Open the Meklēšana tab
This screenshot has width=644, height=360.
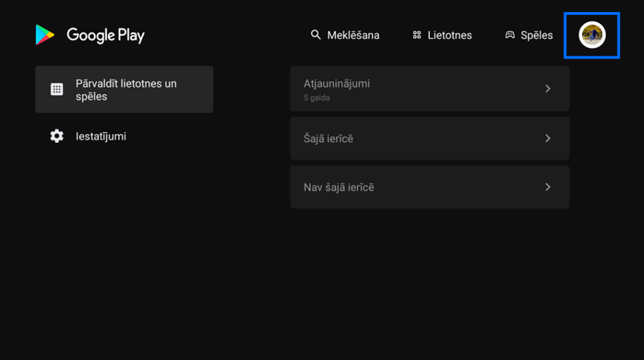tap(345, 35)
